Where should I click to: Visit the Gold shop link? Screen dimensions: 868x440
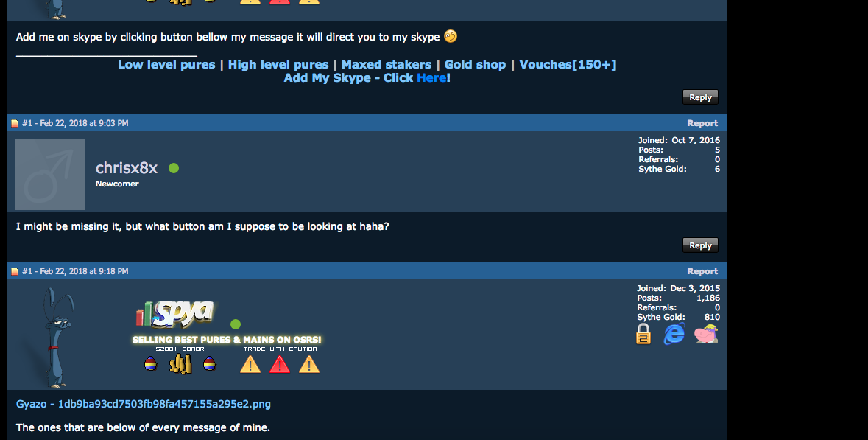(475, 64)
